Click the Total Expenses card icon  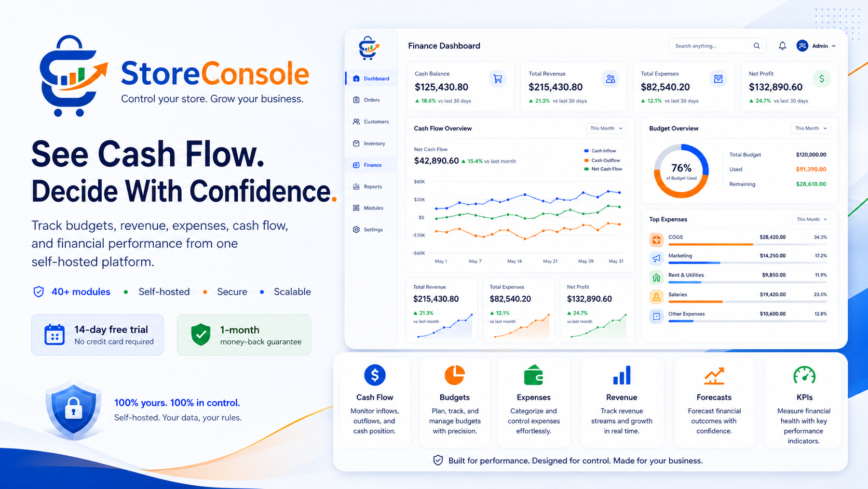(x=718, y=79)
